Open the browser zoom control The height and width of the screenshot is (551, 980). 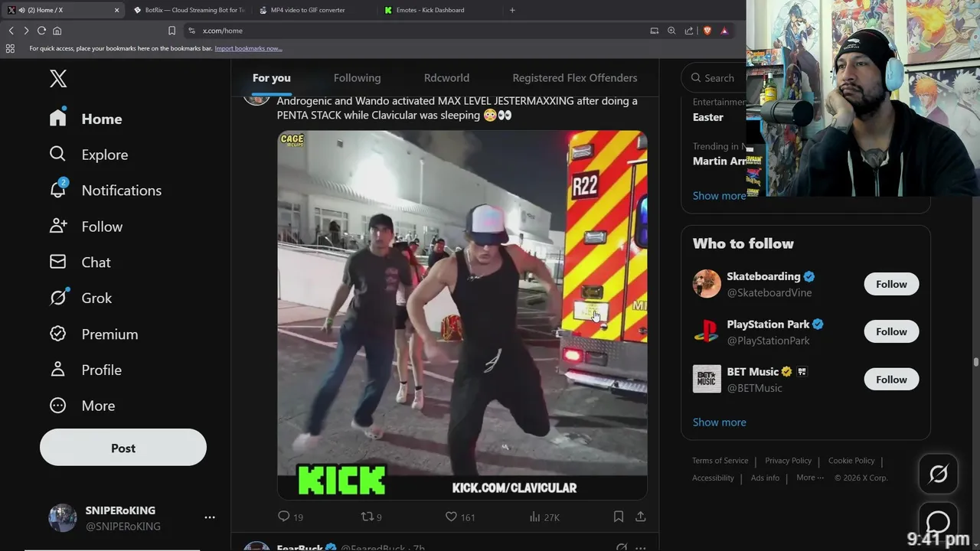[671, 31]
